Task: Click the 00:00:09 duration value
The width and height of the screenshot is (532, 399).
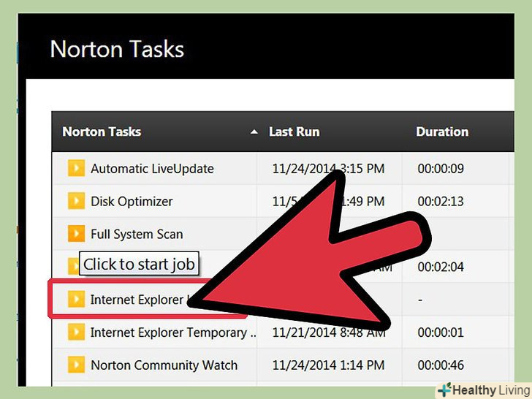Action: [441, 169]
